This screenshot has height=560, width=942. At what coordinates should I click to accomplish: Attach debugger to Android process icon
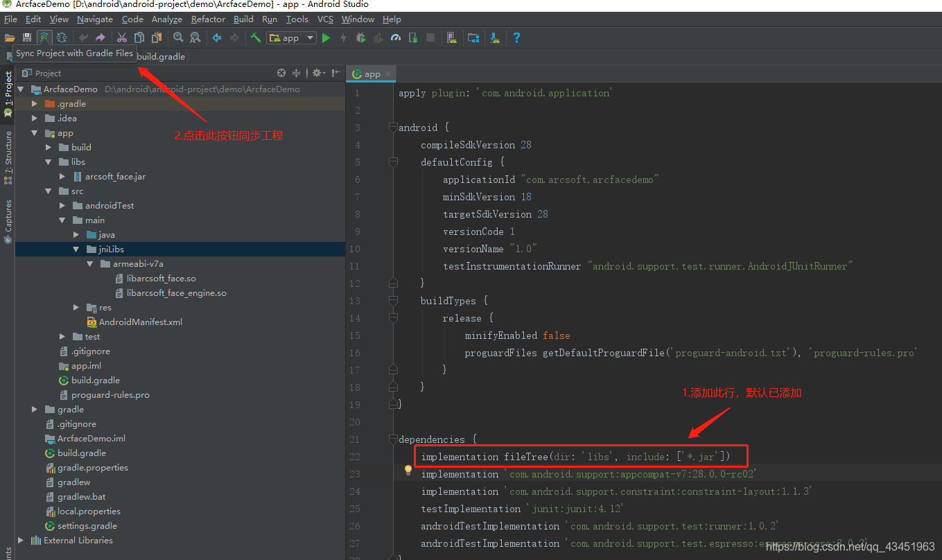(413, 37)
